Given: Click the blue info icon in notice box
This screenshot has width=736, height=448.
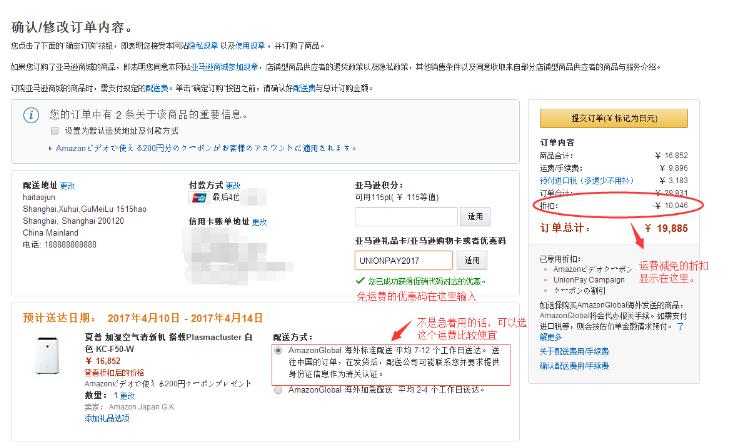Looking at the screenshot, I should pos(31,115).
